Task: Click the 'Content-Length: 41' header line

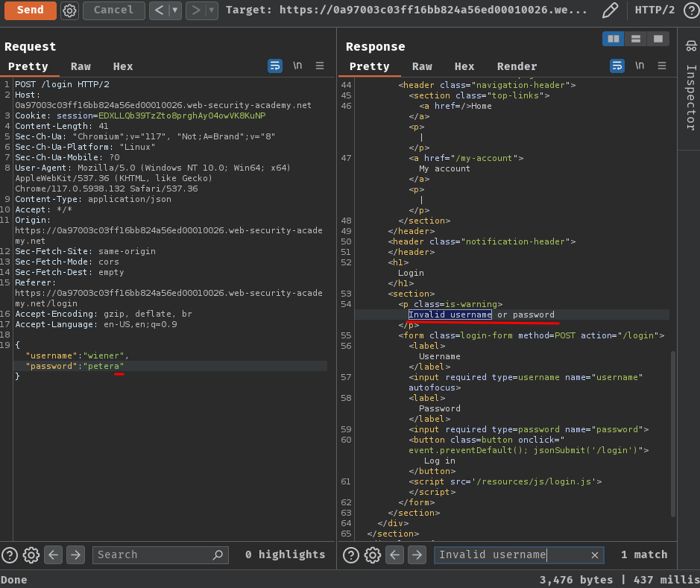Action: click(x=62, y=126)
